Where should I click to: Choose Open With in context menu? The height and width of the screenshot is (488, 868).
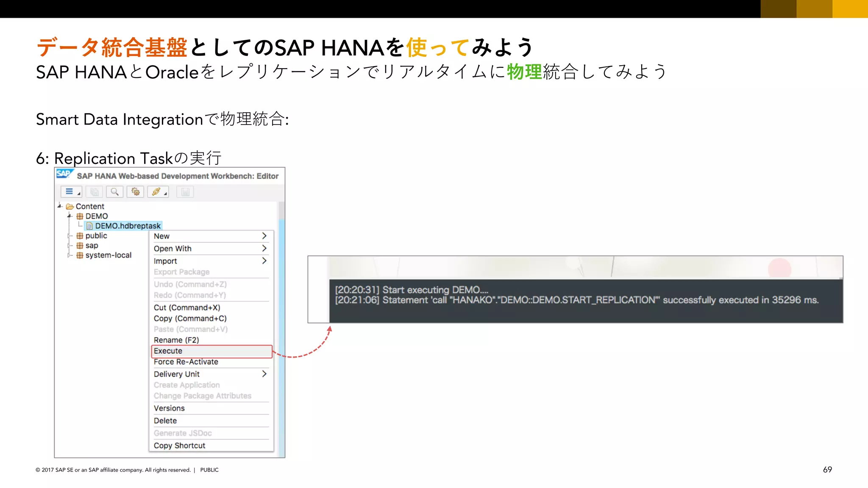pos(211,249)
